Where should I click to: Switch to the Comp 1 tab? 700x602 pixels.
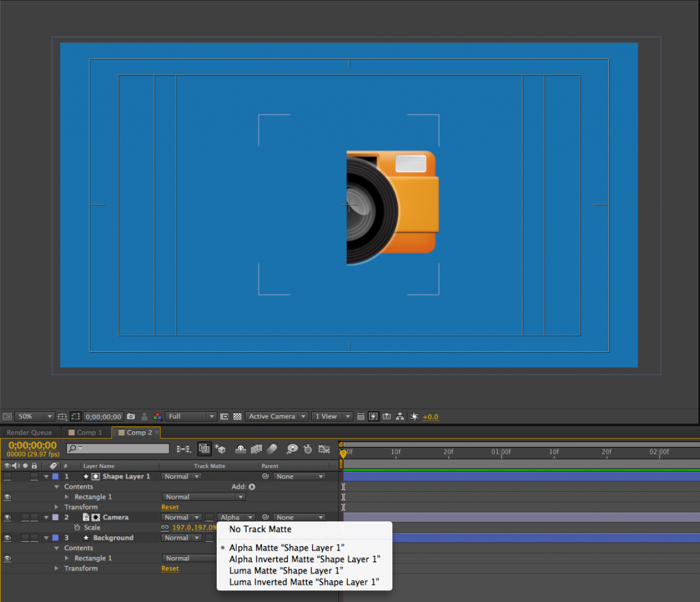(x=85, y=433)
